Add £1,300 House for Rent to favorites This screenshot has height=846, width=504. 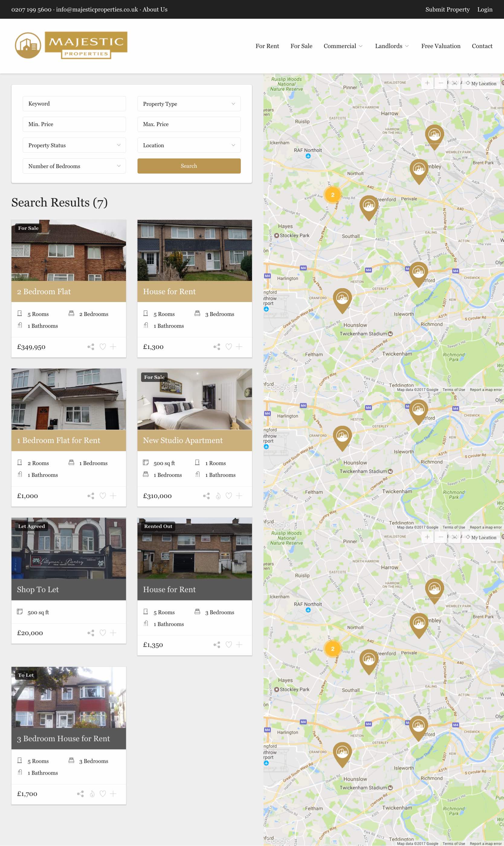[x=228, y=347]
